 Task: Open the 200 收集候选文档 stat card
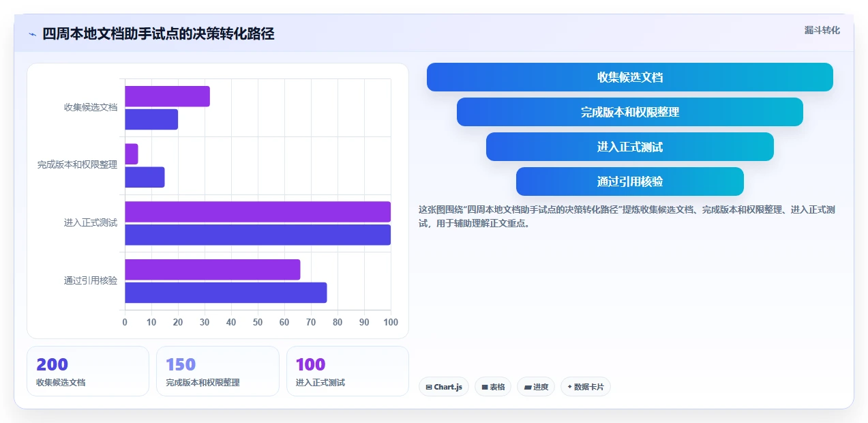tap(88, 371)
